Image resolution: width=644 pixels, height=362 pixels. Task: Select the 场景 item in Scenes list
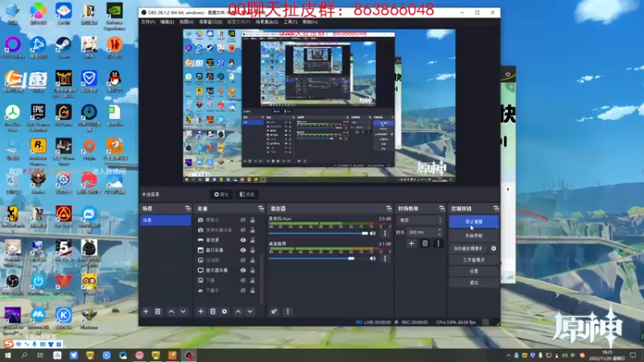(x=166, y=220)
